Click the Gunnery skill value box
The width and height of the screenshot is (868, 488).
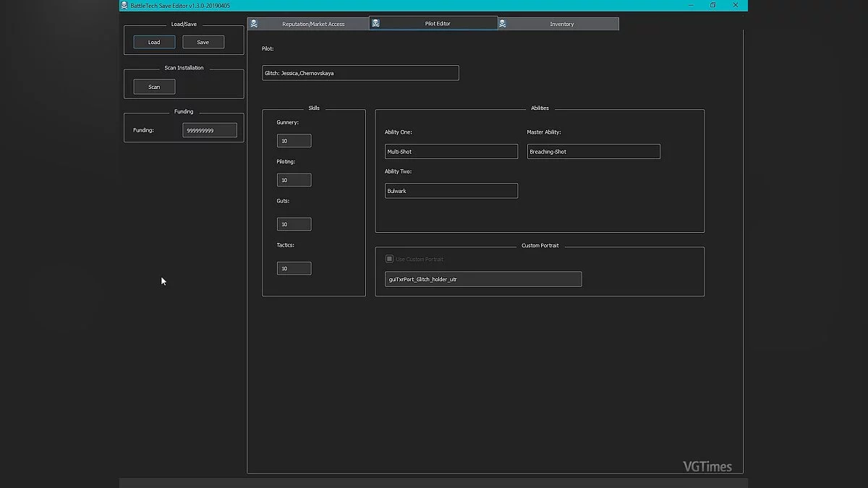pos(294,141)
